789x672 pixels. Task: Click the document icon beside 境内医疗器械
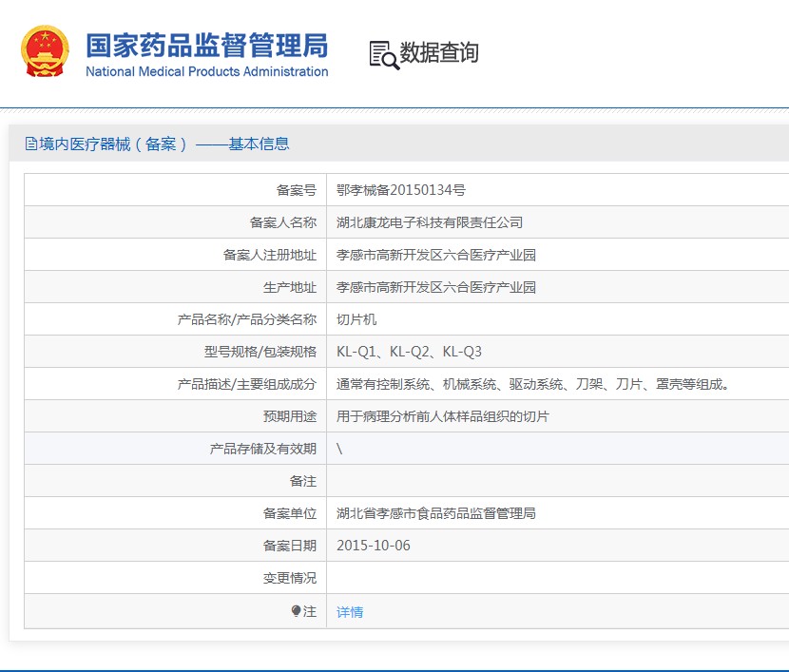(31, 144)
